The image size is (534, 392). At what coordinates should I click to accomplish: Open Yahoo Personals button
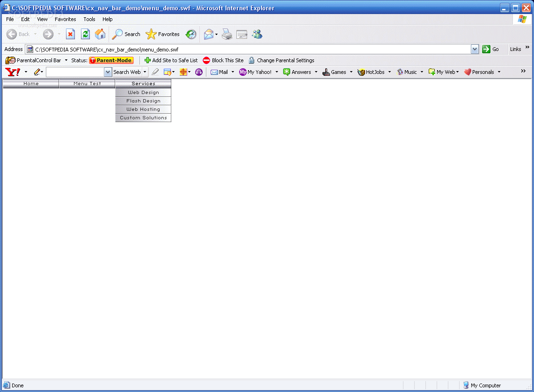479,72
